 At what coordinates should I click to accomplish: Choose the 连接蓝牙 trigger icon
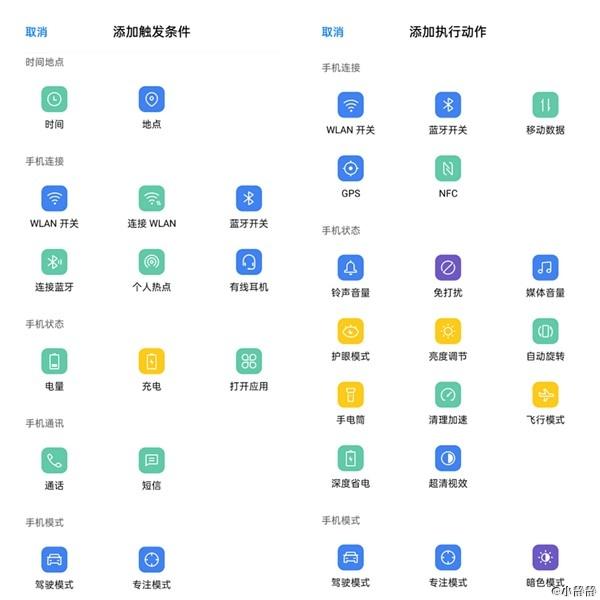[54, 262]
